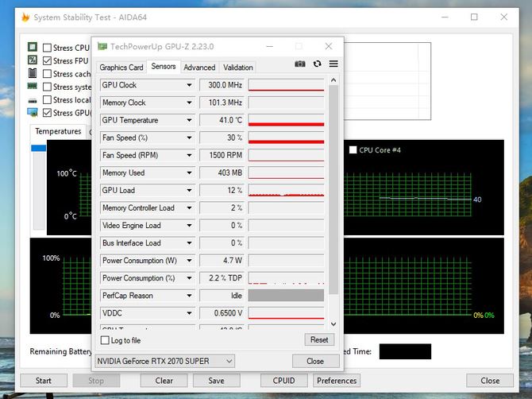Click the GPU-Z chip icon in title bar

102,46
